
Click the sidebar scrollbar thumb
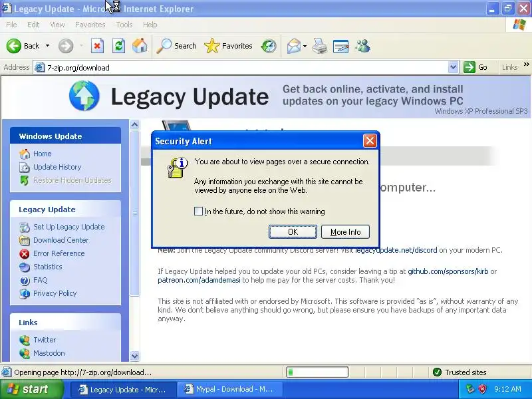(135, 213)
